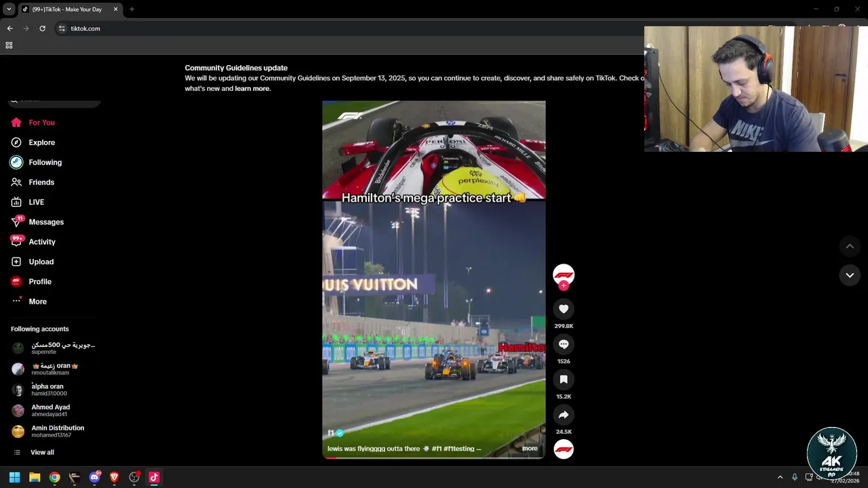
Task: View site information icon in address bar
Action: 62,28
